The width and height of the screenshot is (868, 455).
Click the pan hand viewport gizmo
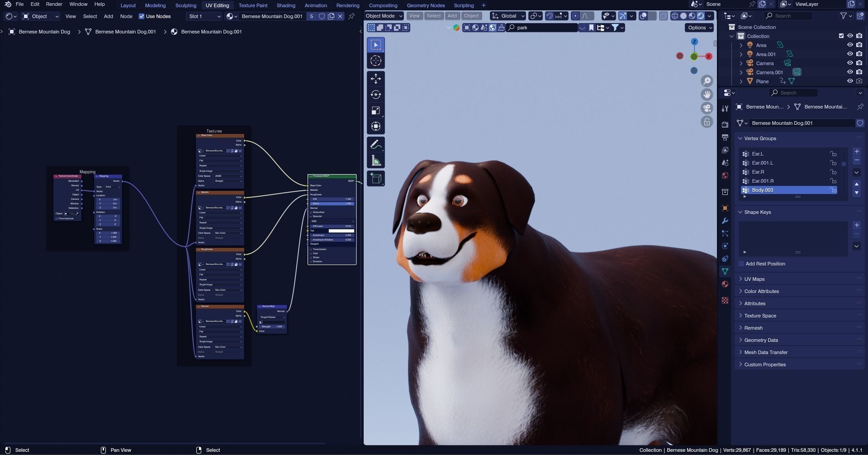pyautogui.click(x=707, y=95)
